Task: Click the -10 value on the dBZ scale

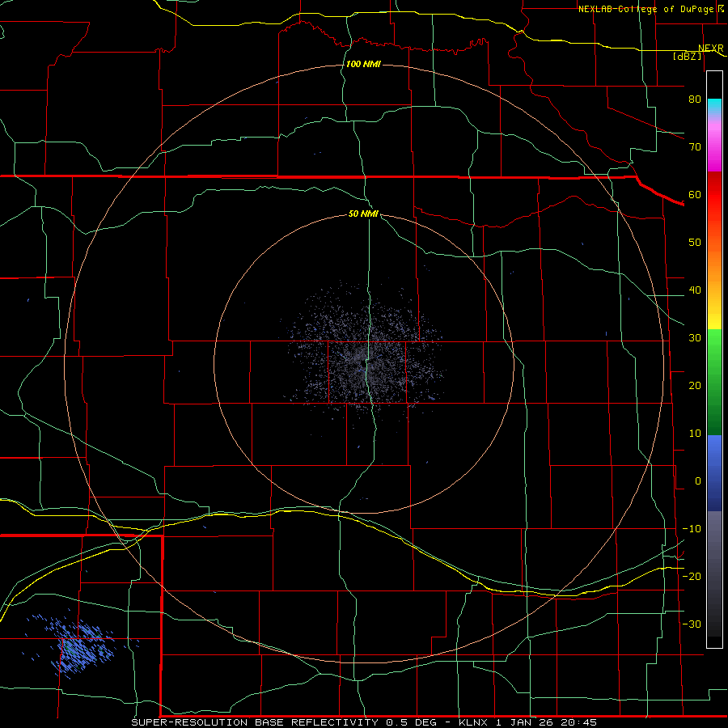Action: 692,529
